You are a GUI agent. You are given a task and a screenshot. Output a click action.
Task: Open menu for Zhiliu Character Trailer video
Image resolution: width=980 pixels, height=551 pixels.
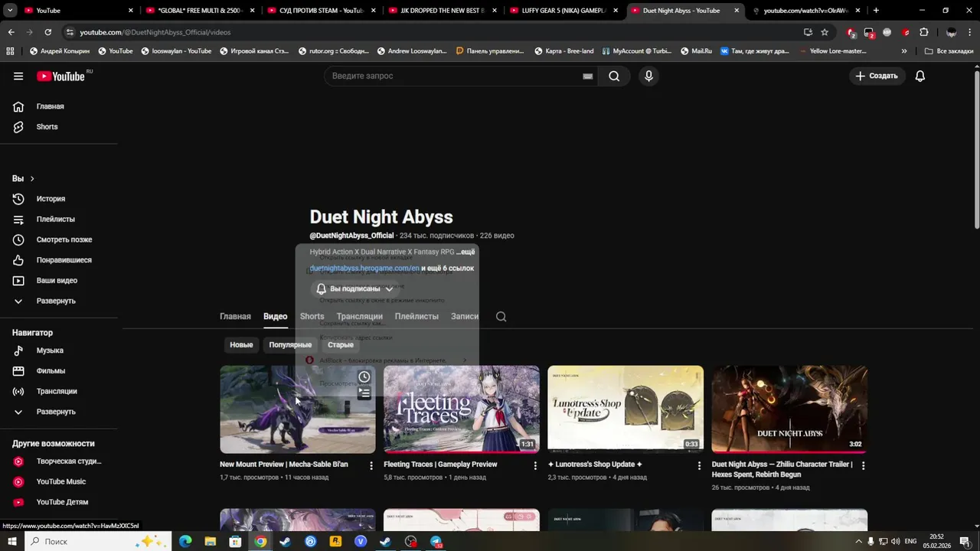point(863,465)
